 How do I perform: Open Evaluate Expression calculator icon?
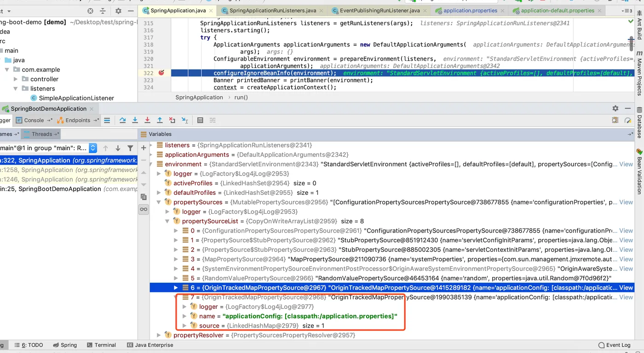pos(200,120)
